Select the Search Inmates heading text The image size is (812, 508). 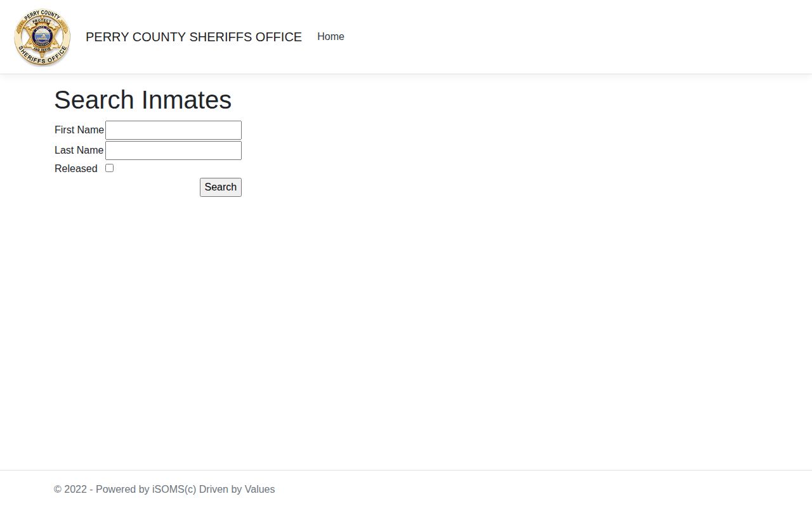point(143,100)
